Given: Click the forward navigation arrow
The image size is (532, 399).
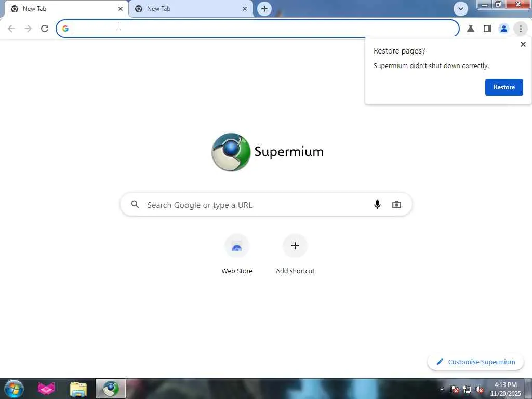Looking at the screenshot, I should [28, 29].
